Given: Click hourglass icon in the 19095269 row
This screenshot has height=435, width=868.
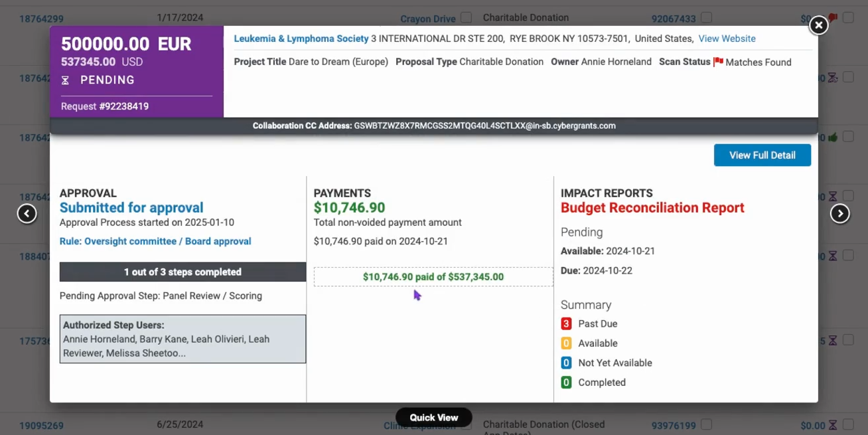Looking at the screenshot, I should pos(832,425).
